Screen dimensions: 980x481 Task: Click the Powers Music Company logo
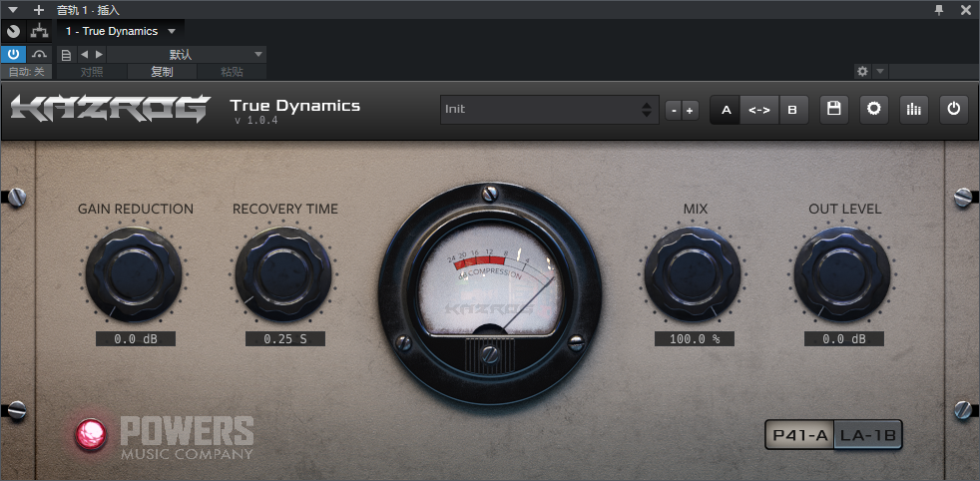click(187, 438)
